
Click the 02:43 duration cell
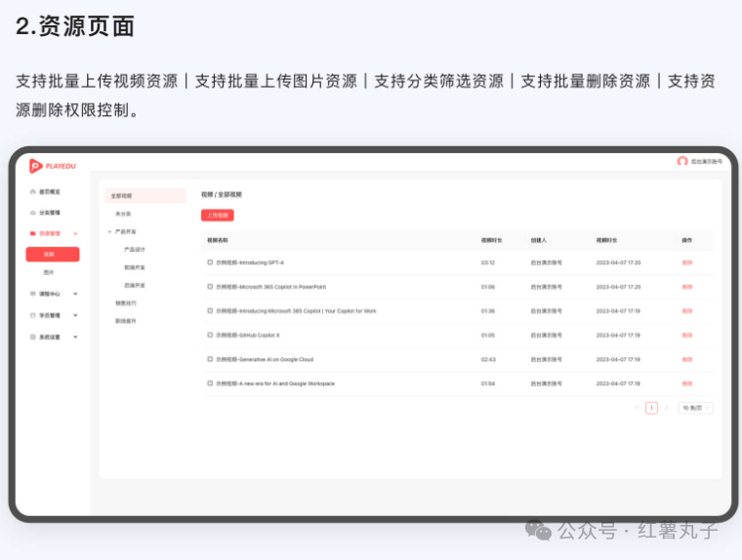click(x=488, y=359)
